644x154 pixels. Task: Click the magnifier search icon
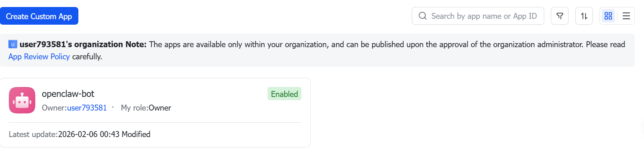click(x=422, y=16)
